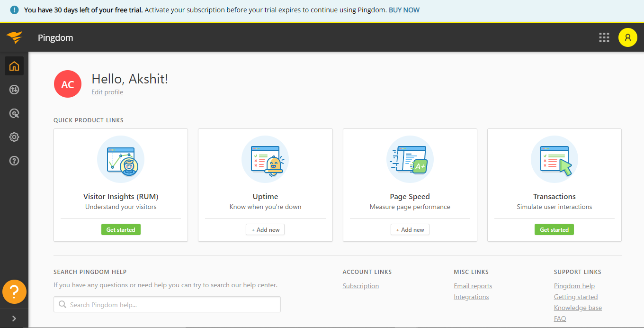Click the Hello, Akshit! greeting
The image size is (644, 328).
[130, 79]
